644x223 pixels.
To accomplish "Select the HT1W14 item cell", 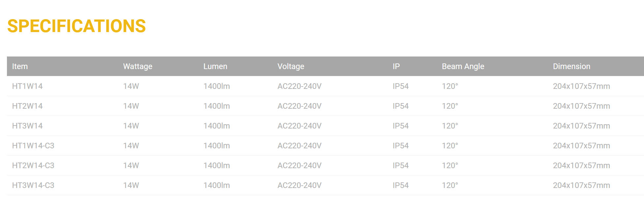I will tap(27, 86).
